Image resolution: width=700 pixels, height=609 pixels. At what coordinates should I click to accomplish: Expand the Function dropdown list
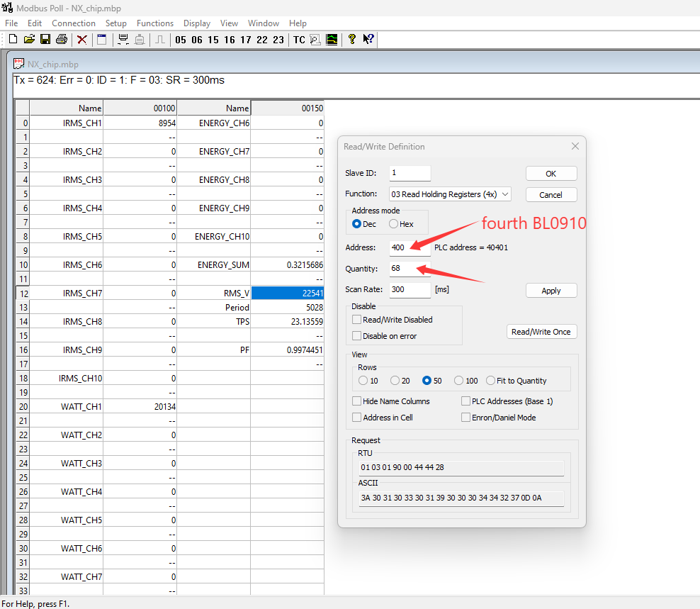point(504,194)
